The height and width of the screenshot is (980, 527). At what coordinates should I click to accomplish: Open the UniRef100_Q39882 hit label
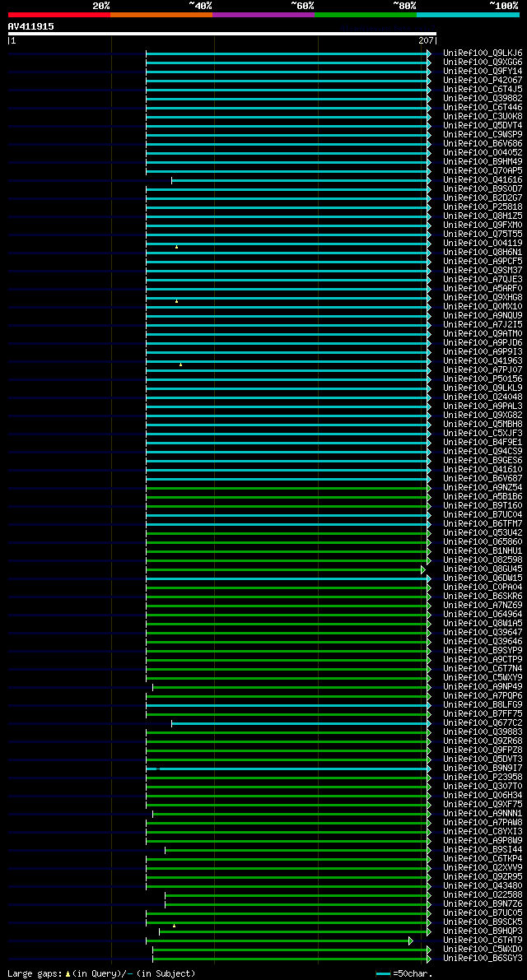coord(483,99)
